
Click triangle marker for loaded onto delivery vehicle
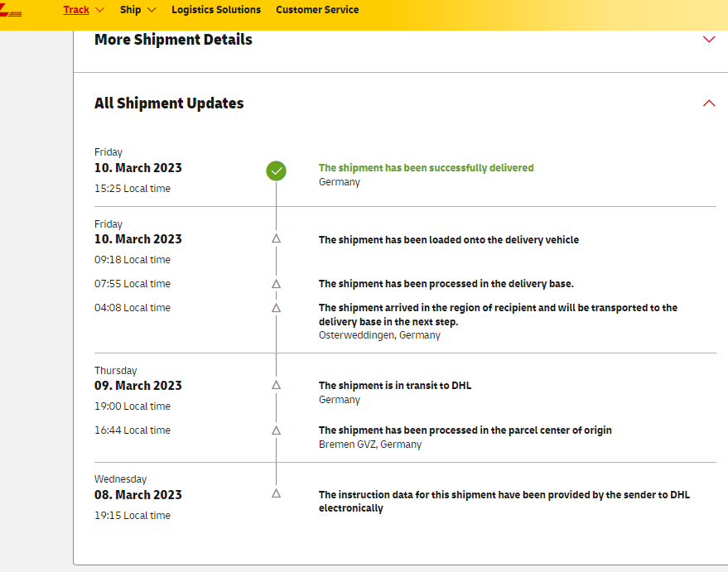tap(277, 238)
